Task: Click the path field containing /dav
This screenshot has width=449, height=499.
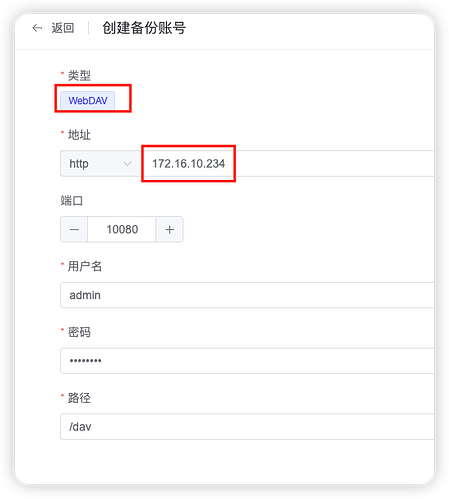Action: (x=247, y=427)
